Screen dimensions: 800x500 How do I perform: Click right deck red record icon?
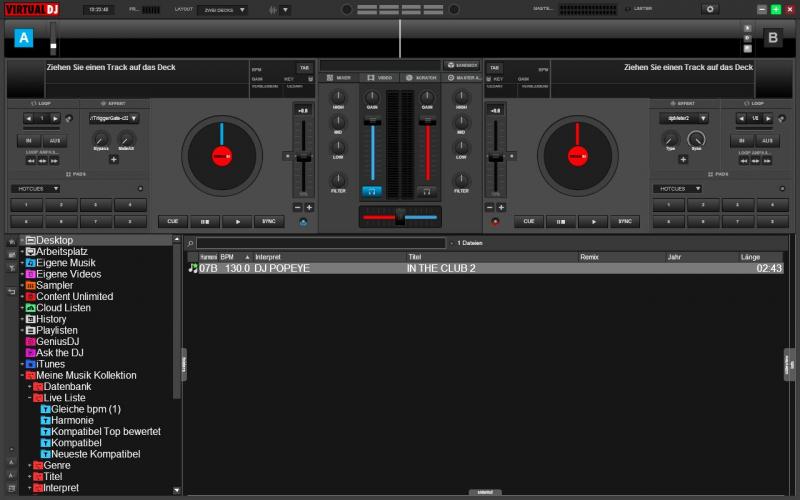(494, 222)
